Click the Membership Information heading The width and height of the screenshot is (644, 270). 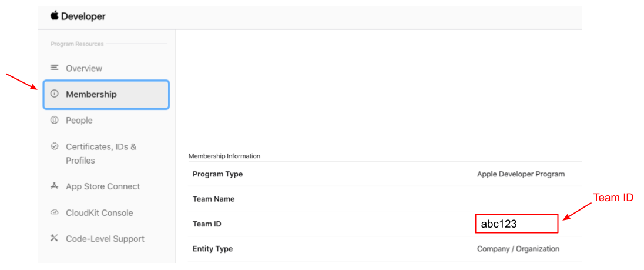click(224, 156)
